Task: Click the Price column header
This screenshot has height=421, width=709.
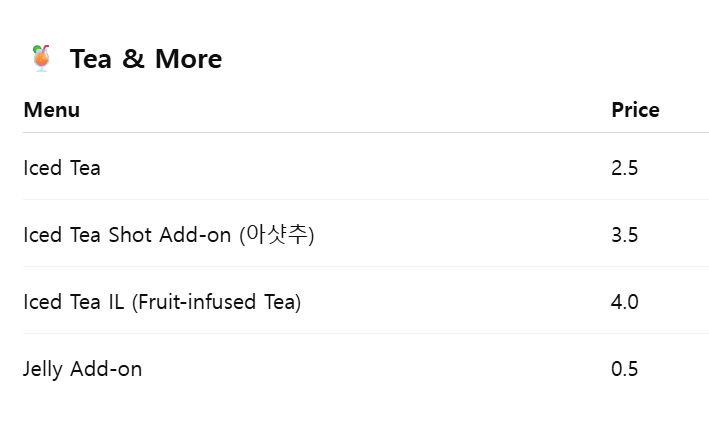Action: [x=635, y=110]
